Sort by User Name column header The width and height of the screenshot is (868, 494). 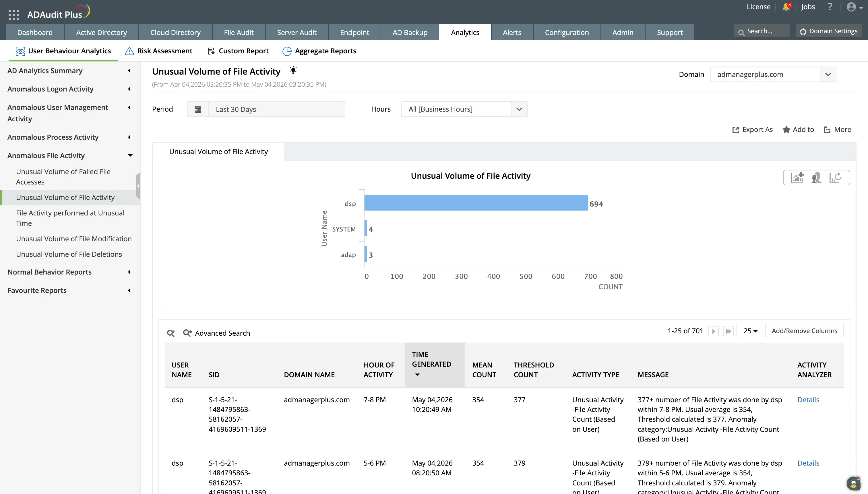click(x=182, y=370)
